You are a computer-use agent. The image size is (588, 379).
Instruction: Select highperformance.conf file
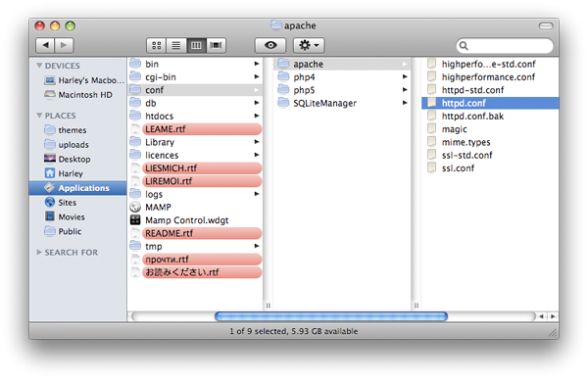490,77
